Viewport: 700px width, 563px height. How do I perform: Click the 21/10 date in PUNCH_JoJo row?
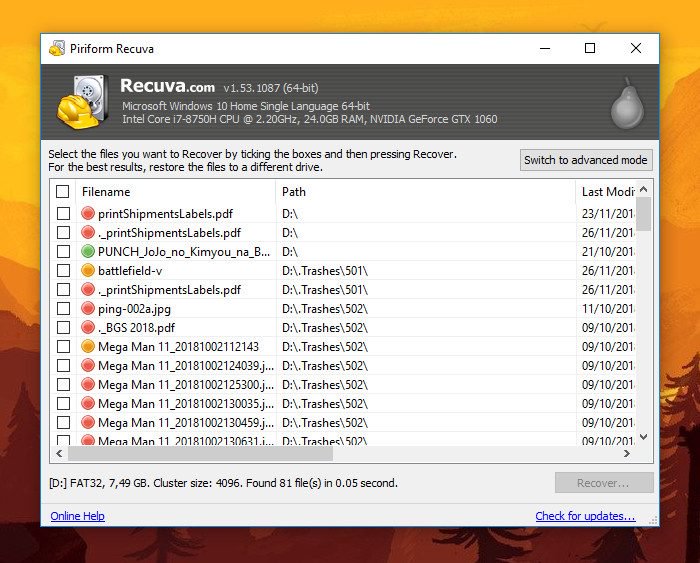point(608,252)
